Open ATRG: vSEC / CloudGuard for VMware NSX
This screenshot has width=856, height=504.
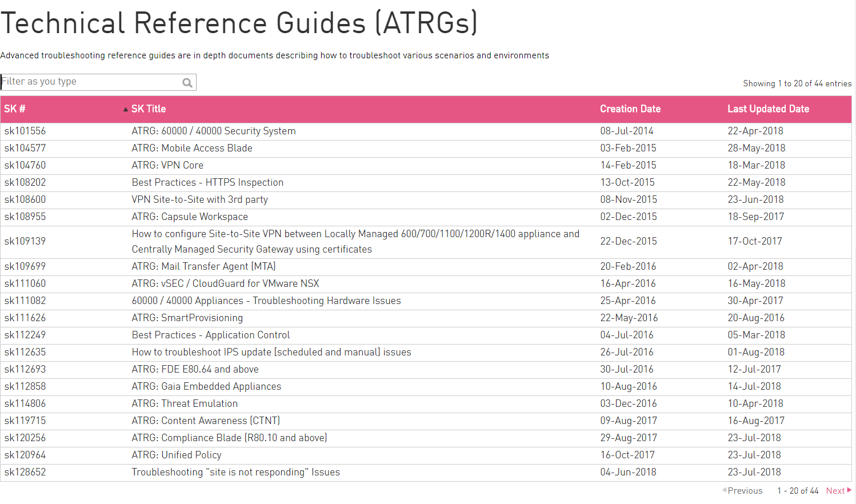coord(226,283)
